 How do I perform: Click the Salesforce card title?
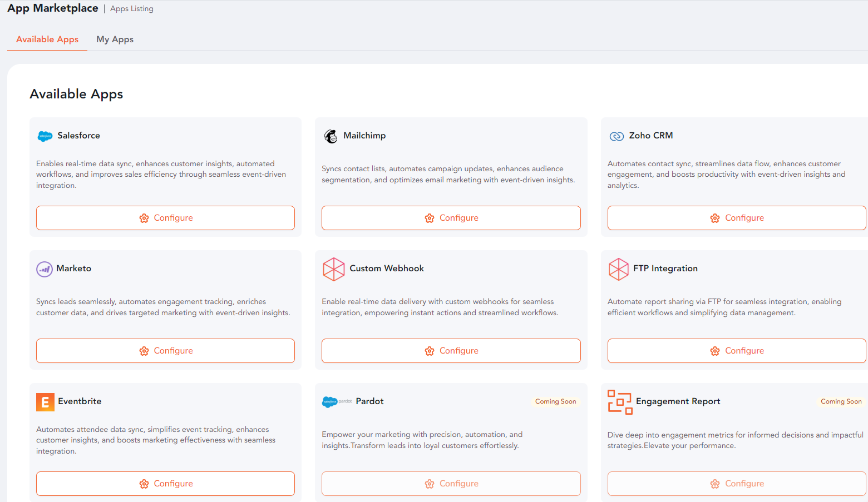click(x=79, y=136)
